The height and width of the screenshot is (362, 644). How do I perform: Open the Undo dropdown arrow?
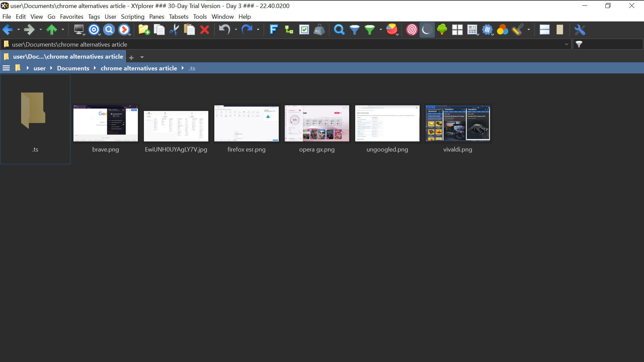(x=236, y=30)
